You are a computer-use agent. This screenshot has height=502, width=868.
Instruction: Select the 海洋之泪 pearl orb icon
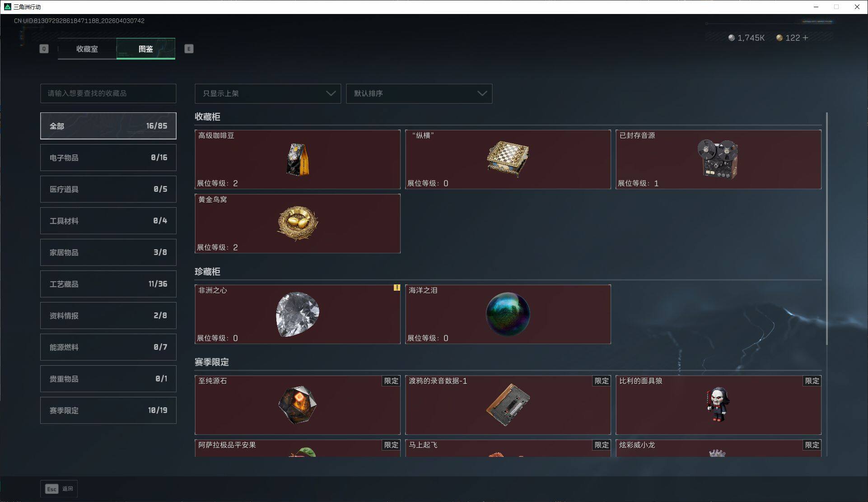point(508,314)
